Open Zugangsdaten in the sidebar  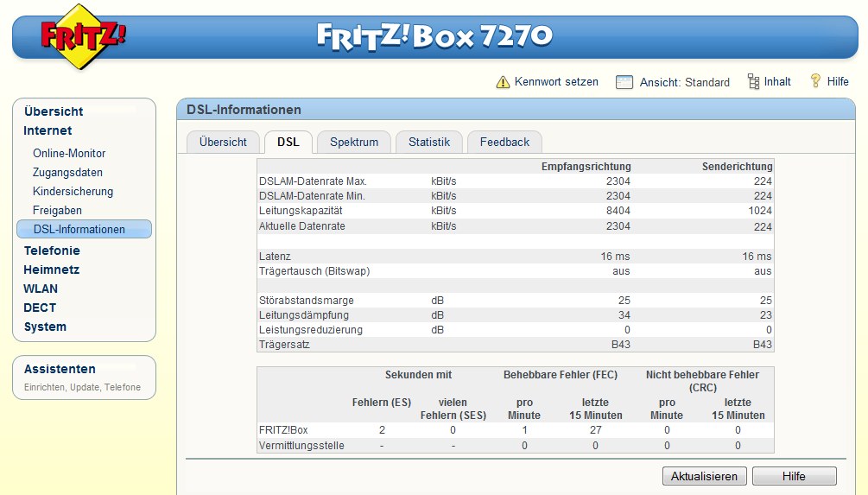coord(67,173)
